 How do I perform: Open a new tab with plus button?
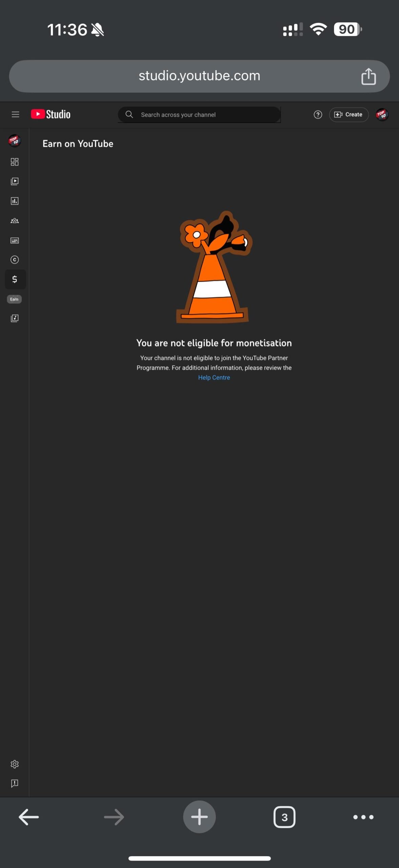pos(199,817)
